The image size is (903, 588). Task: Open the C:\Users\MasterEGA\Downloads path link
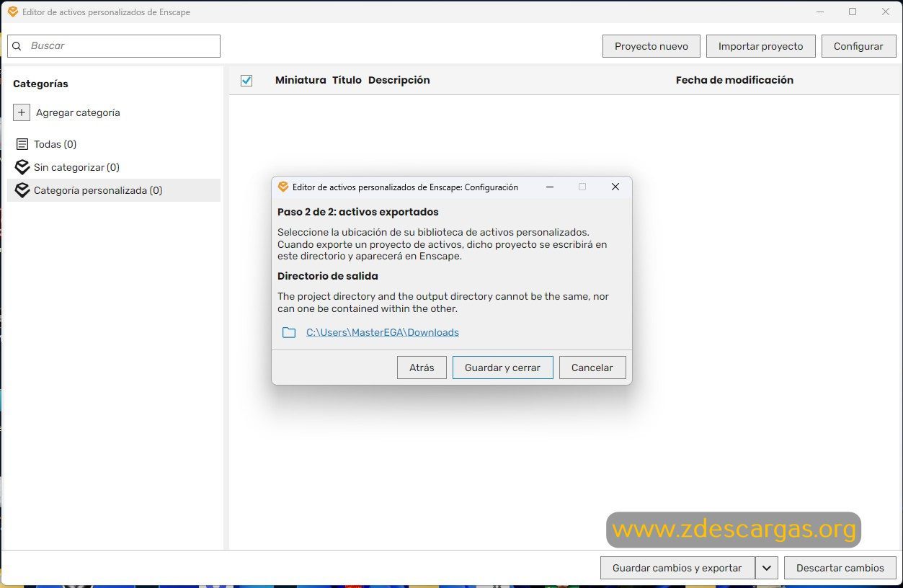point(383,332)
